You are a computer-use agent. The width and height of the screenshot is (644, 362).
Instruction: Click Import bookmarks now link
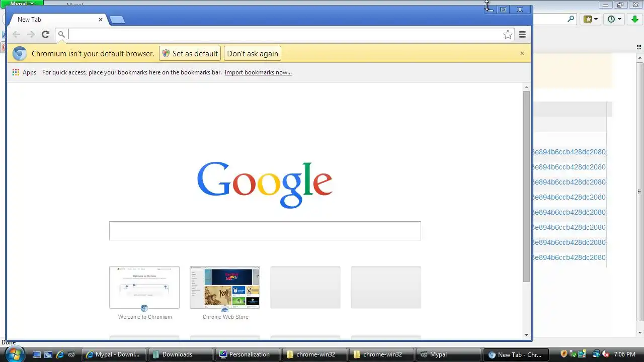258,72
